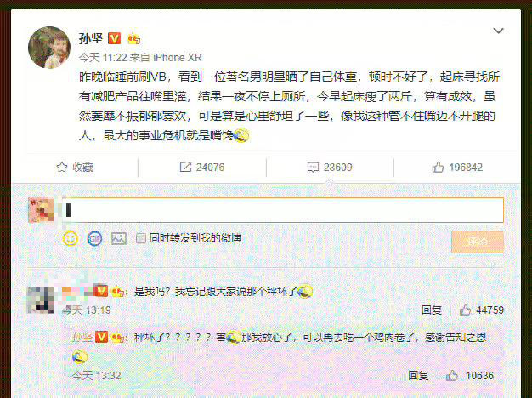Open the GIF picker icon
This screenshot has height=398, width=532.
click(x=94, y=239)
